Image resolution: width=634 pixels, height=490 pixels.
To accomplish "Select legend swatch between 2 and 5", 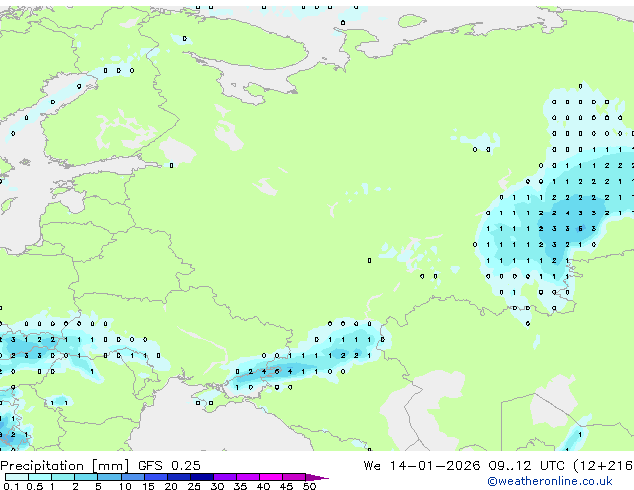I will pyautogui.click(x=86, y=477).
